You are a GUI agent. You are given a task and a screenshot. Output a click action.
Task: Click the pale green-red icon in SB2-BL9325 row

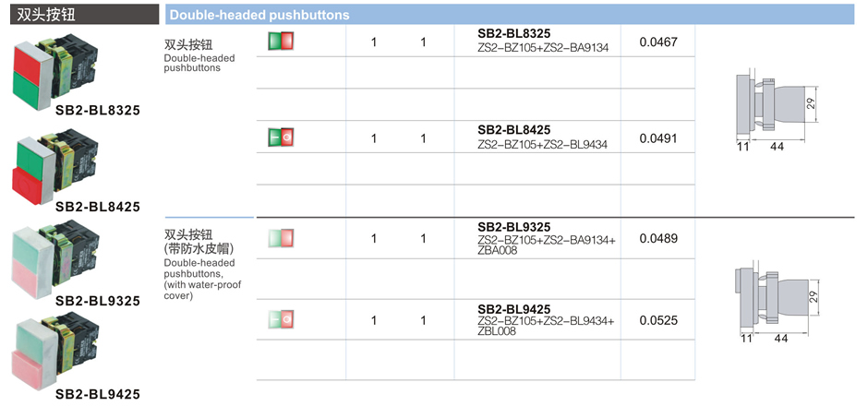[x=281, y=238]
